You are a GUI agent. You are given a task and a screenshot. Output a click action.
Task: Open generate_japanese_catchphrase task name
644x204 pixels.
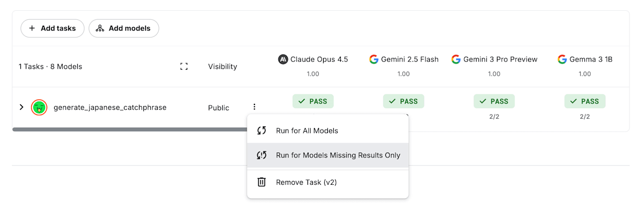(110, 107)
